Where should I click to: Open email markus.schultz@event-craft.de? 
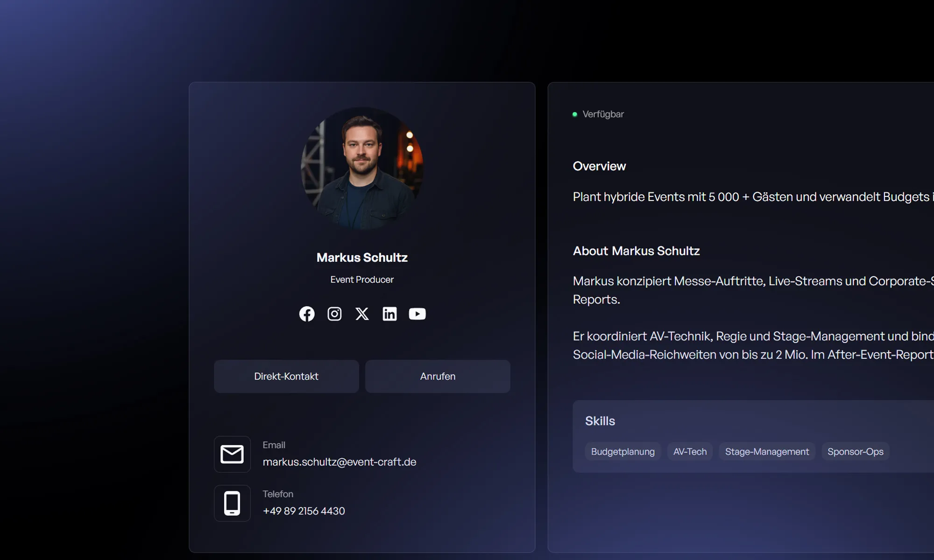340,462
